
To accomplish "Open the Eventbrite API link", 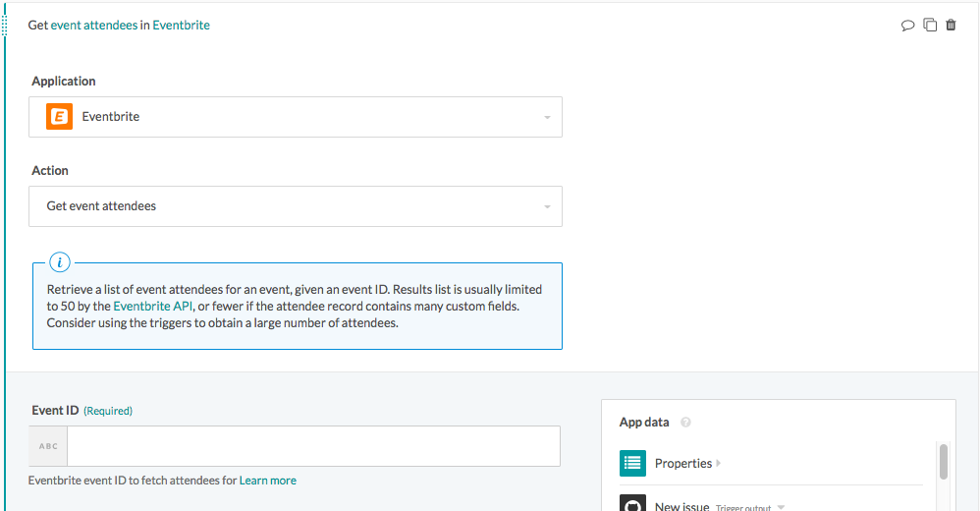I will pos(153,307).
